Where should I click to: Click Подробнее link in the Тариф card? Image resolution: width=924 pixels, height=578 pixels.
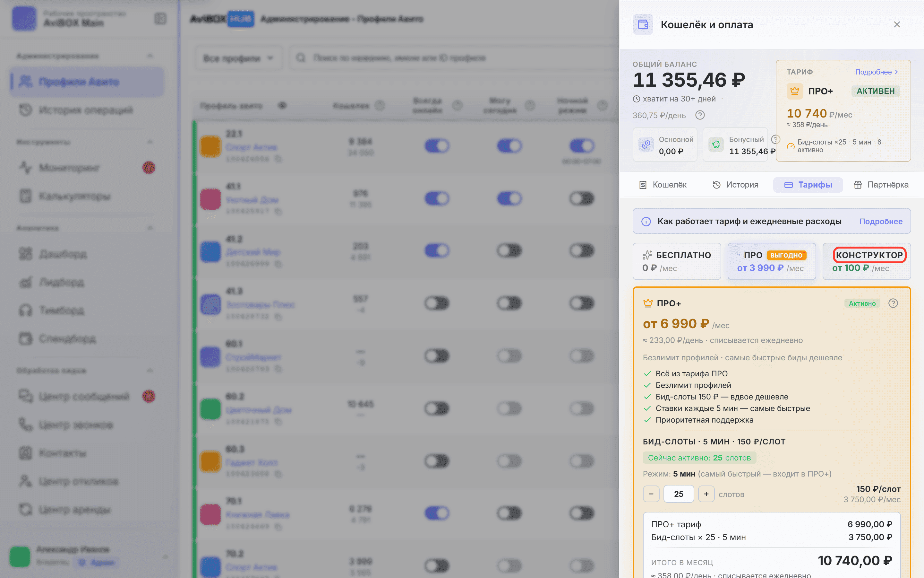tap(877, 72)
